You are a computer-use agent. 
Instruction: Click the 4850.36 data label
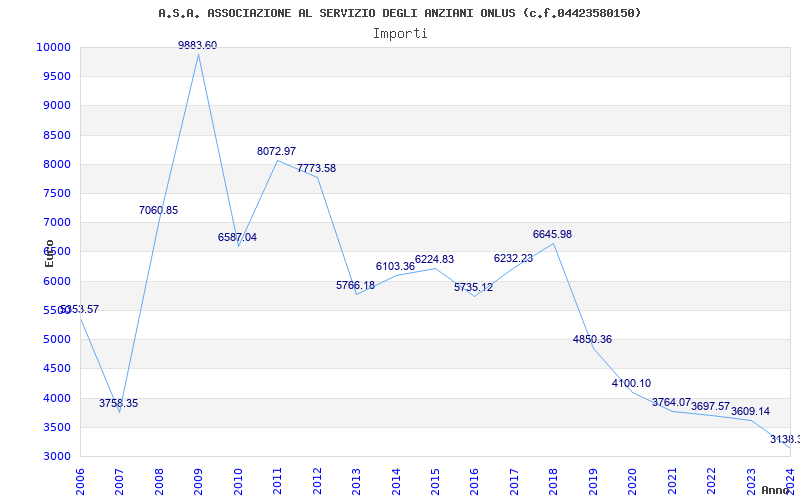coord(592,339)
